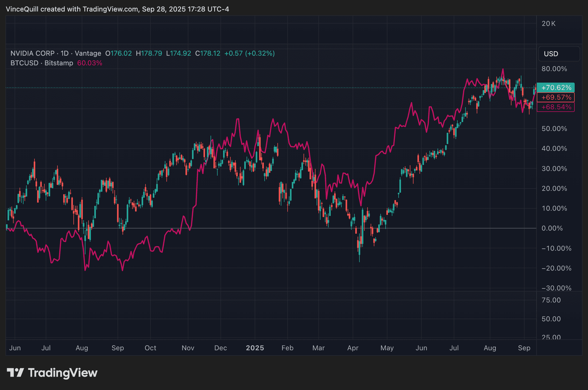Click the 80.00% scale label

point(554,69)
